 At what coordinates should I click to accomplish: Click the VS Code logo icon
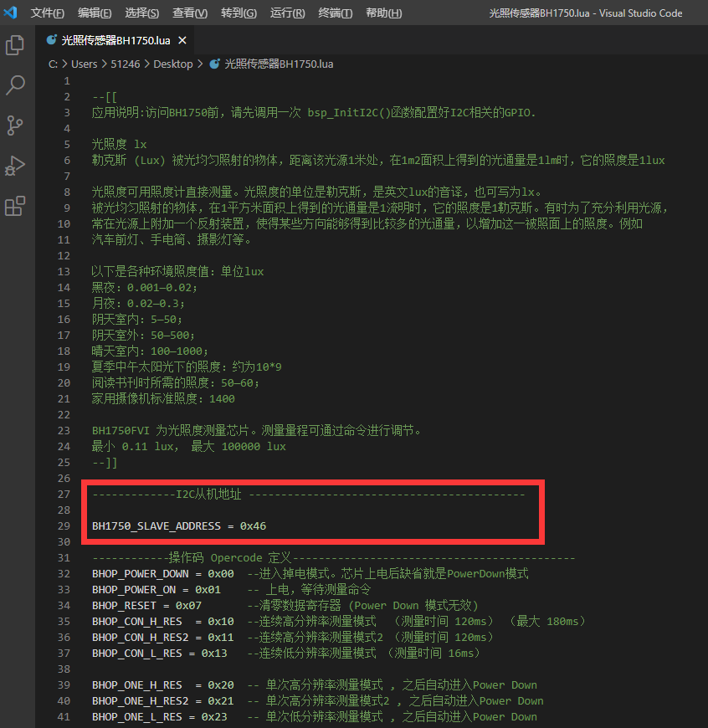(x=10, y=13)
